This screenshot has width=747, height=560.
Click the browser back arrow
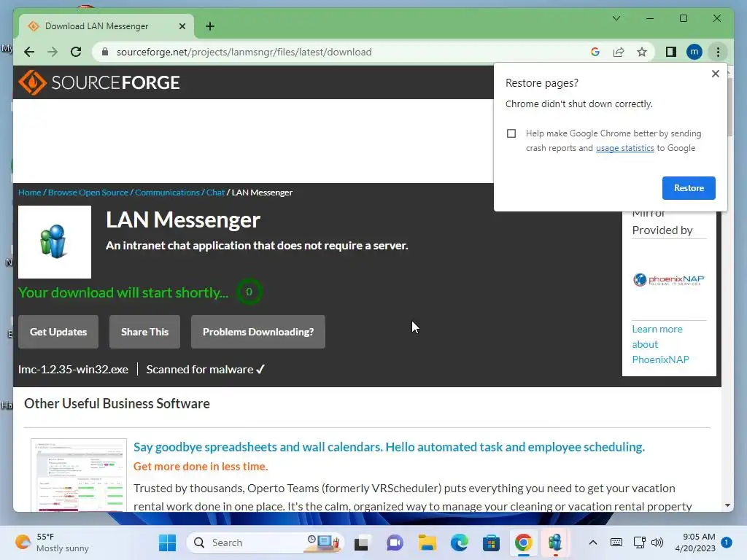click(x=29, y=52)
